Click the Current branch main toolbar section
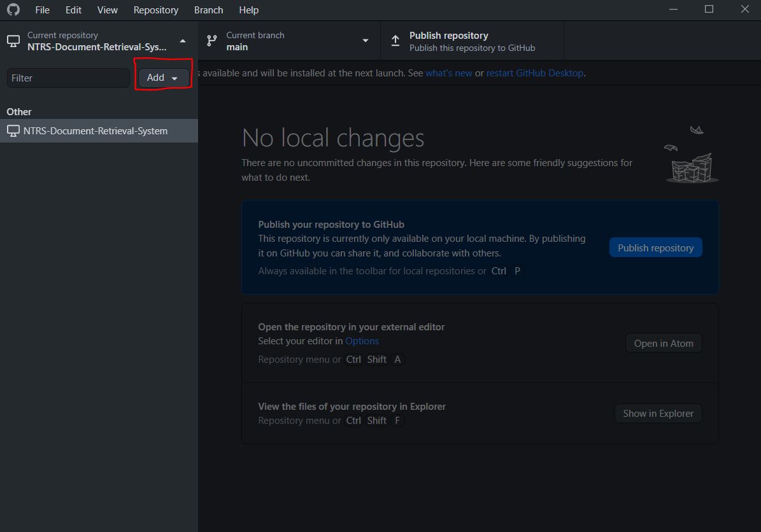This screenshot has height=532, width=761. click(x=289, y=41)
